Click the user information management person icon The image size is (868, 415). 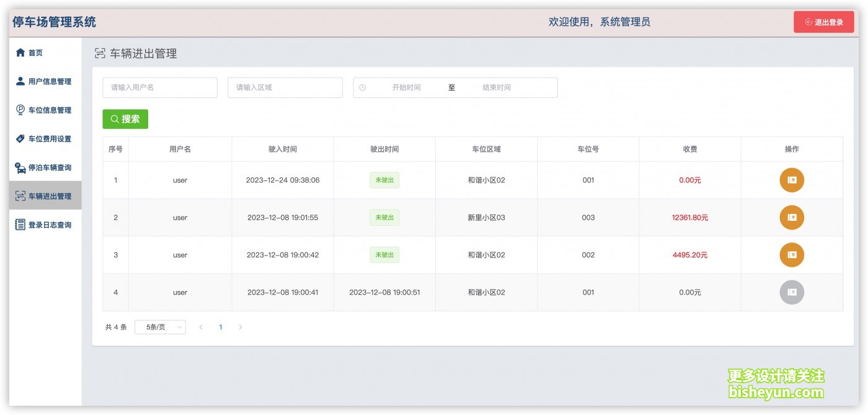(20, 81)
